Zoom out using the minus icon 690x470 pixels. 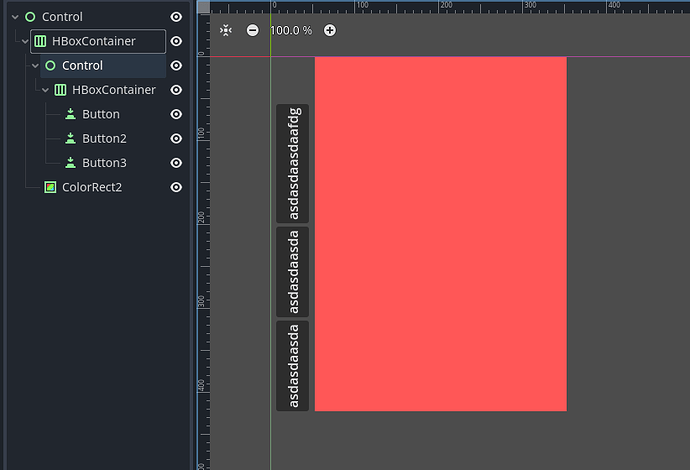coord(252,30)
